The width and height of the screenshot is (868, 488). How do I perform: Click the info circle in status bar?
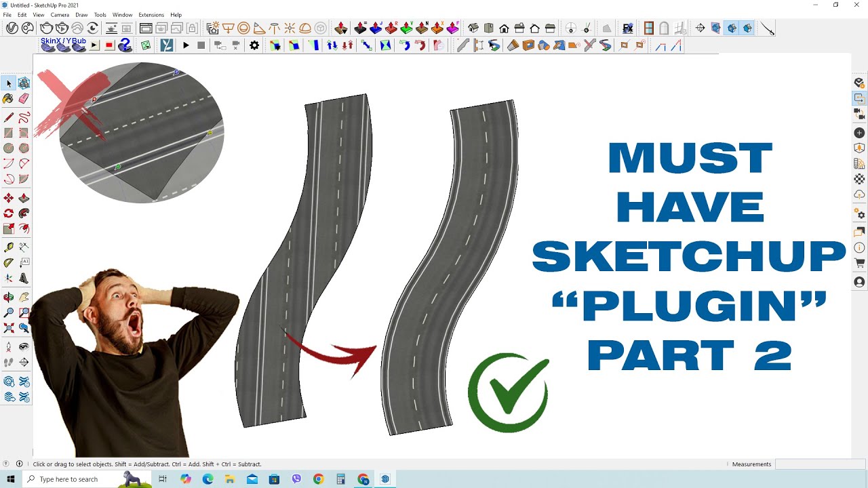pos(19,464)
